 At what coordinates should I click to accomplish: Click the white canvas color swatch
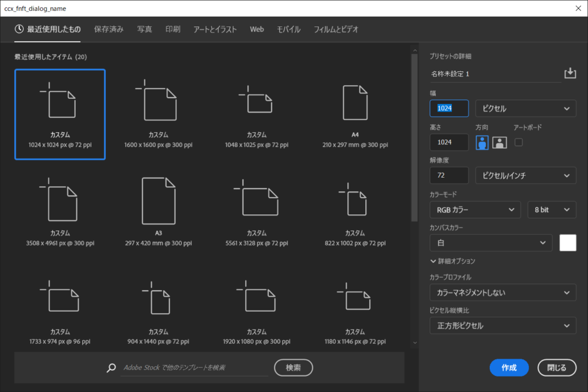(x=567, y=243)
